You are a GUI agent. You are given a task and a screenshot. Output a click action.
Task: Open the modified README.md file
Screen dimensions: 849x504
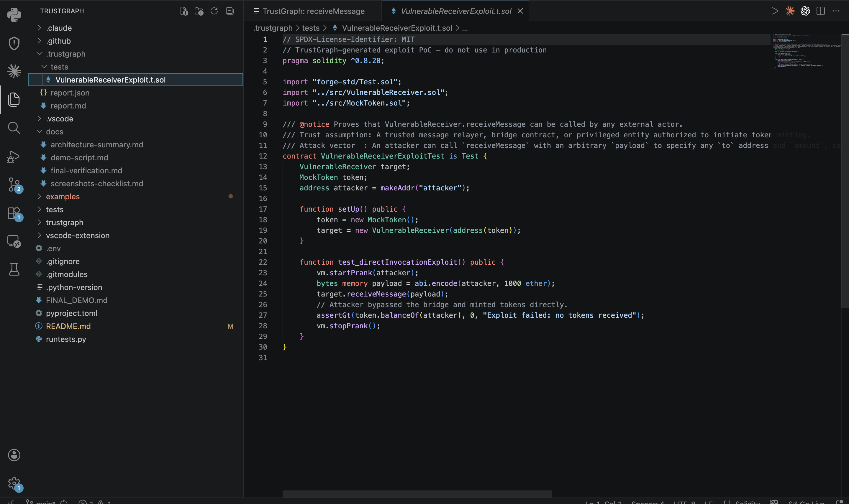(x=136, y=326)
